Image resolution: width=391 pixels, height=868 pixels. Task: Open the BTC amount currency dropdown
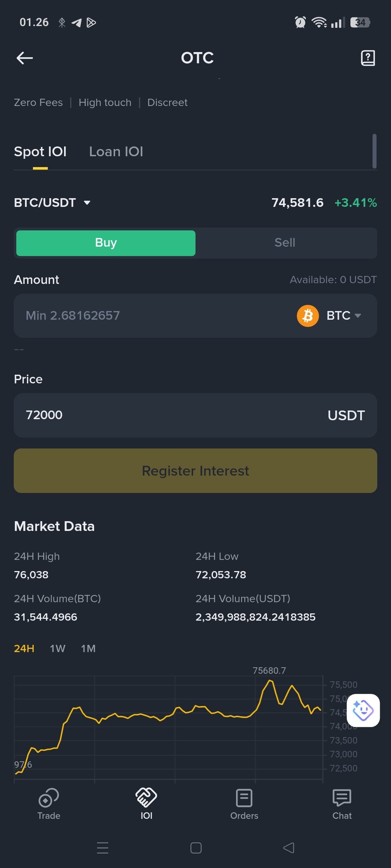point(343,315)
